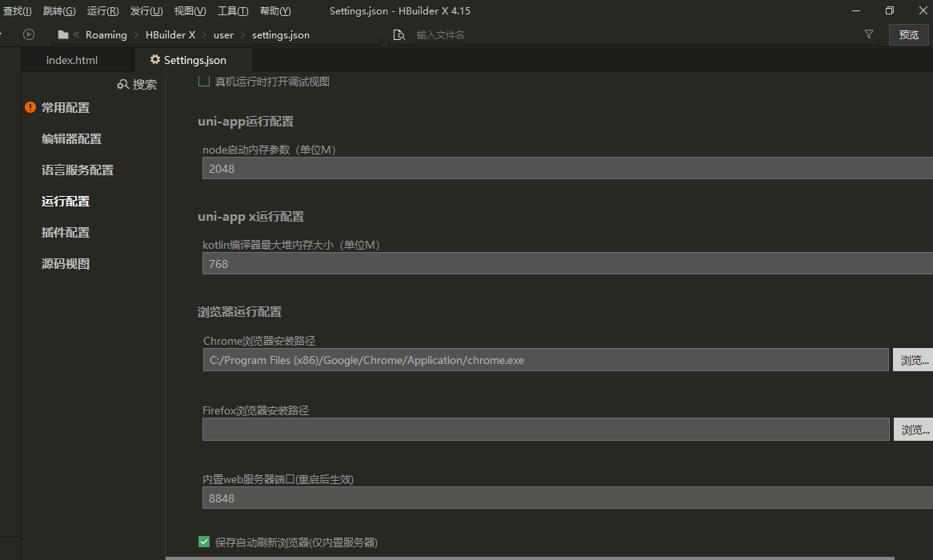Click the orange warning icon beside 常用配置
The image size is (933, 560).
click(30, 107)
